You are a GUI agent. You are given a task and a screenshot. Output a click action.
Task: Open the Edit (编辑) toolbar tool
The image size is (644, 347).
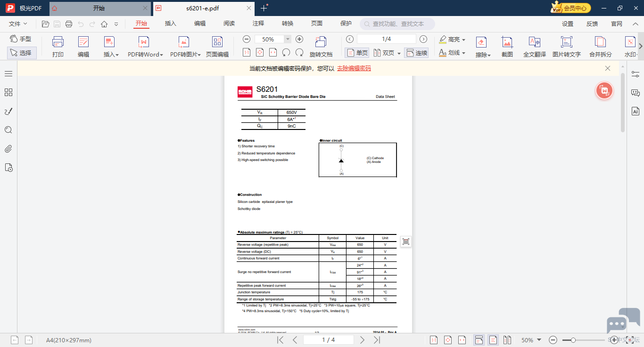tap(83, 47)
